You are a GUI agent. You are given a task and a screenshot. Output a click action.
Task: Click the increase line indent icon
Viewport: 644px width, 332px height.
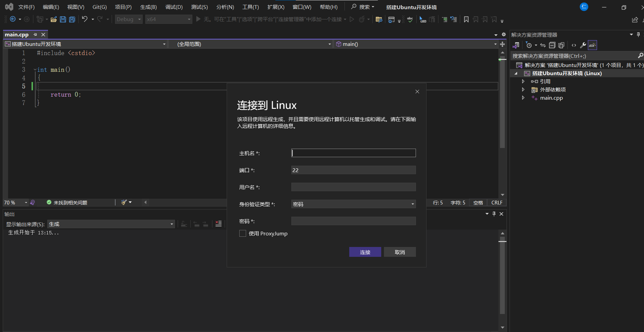[x=445, y=19]
